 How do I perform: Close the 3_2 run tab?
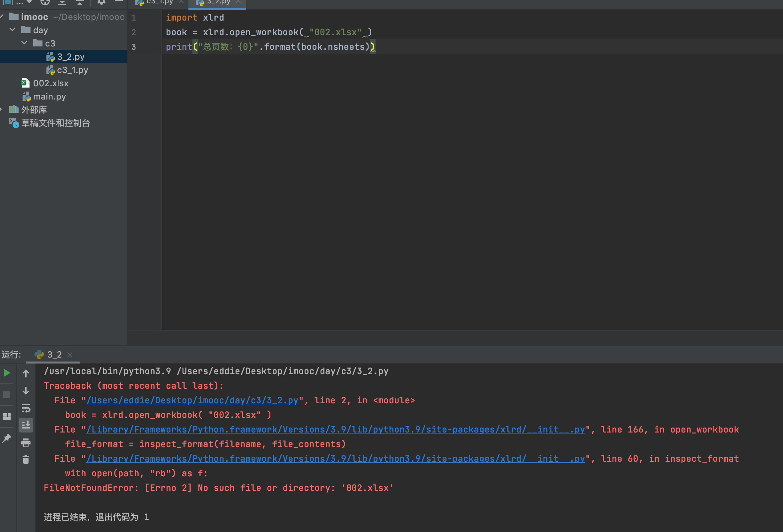click(x=70, y=355)
